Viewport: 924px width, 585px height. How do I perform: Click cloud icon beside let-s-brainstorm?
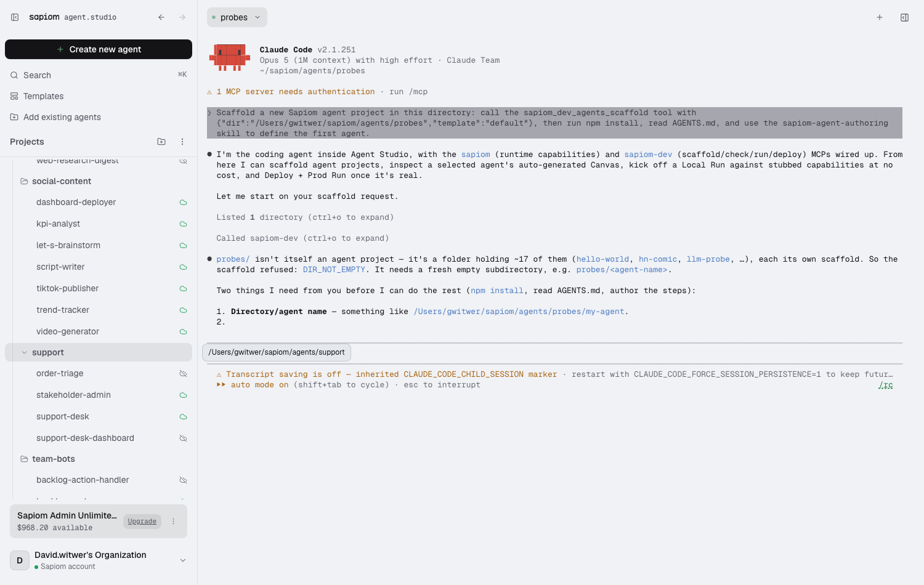click(x=183, y=246)
